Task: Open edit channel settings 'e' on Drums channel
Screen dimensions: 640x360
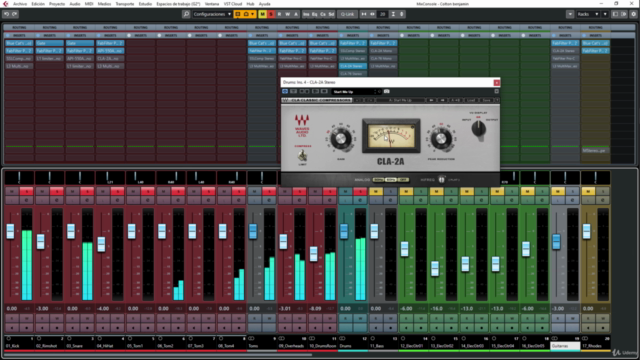Action: pos(360,200)
